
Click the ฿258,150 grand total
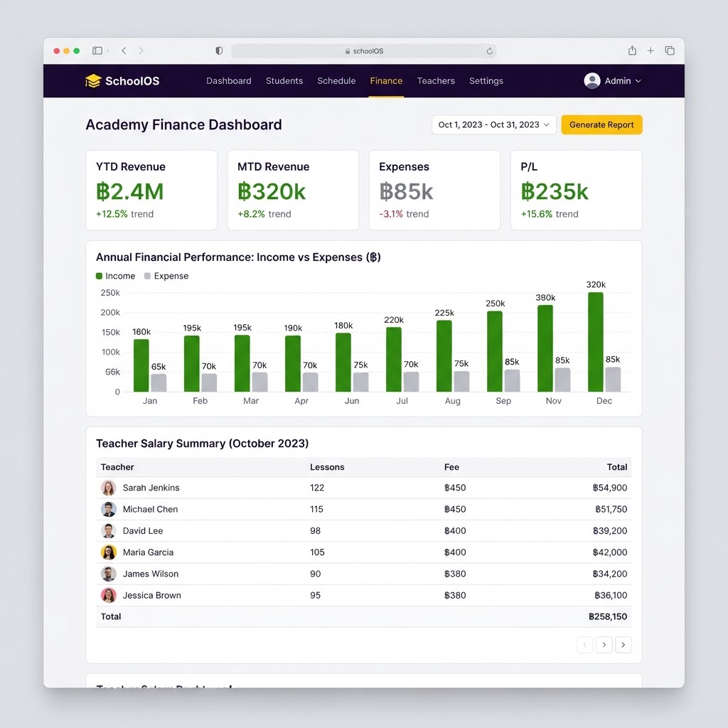[x=608, y=616]
